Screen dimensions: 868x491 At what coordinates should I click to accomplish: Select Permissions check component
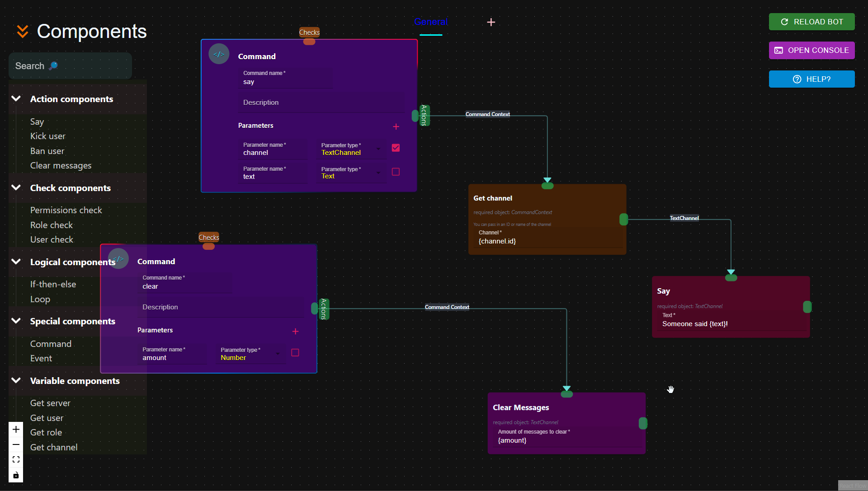66,210
